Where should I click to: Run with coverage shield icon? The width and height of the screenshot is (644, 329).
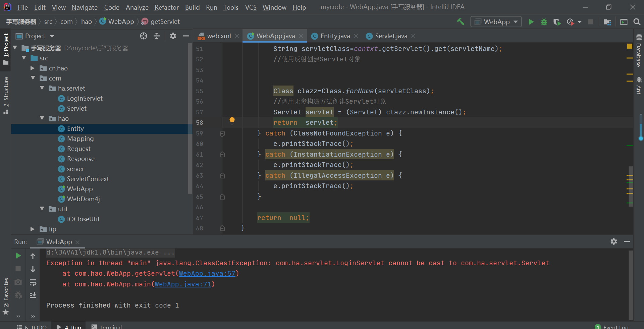pyautogui.click(x=557, y=22)
